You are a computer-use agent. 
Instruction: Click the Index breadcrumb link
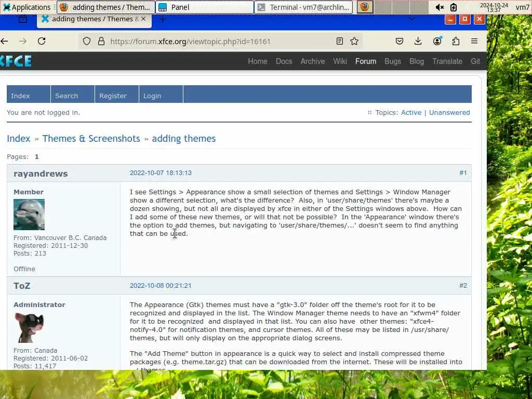click(19, 138)
